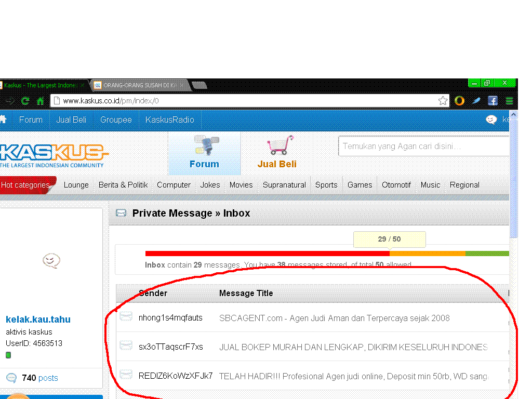Visit the kelak.kau.tahu profile link
This screenshot has height=399, width=532.
click(38, 320)
